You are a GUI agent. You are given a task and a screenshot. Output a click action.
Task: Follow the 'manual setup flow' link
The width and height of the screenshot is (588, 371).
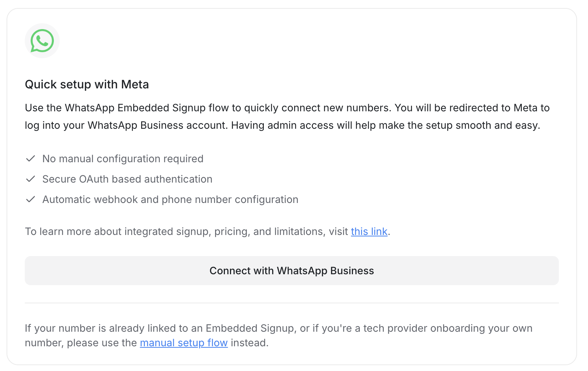coord(184,343)
